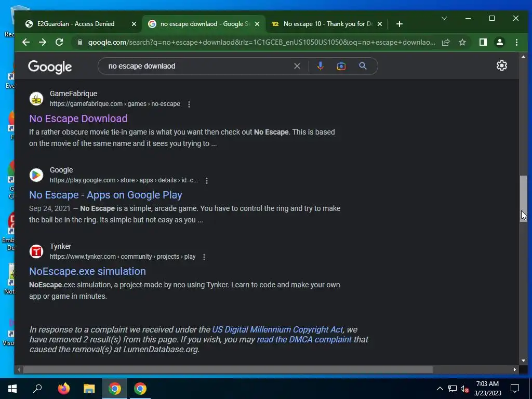Click the horizontal scroll left arrow

pos(19,369)
